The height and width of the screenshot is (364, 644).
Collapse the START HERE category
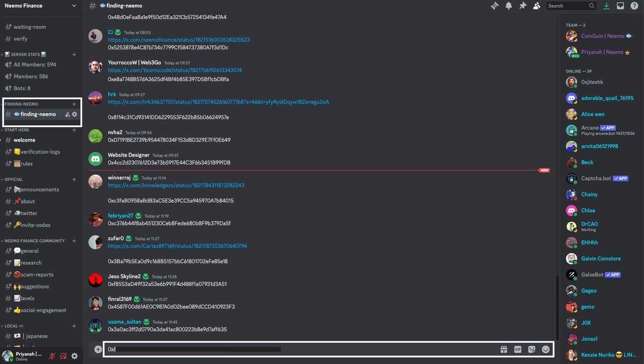point(17,130)
